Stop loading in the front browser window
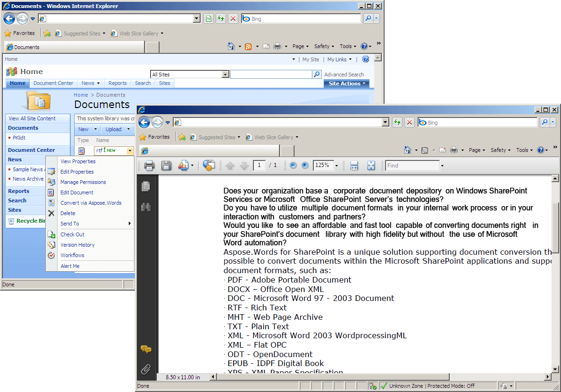This screenshot has width=561, height=392. pyautogui.click(x=410, y=122)
